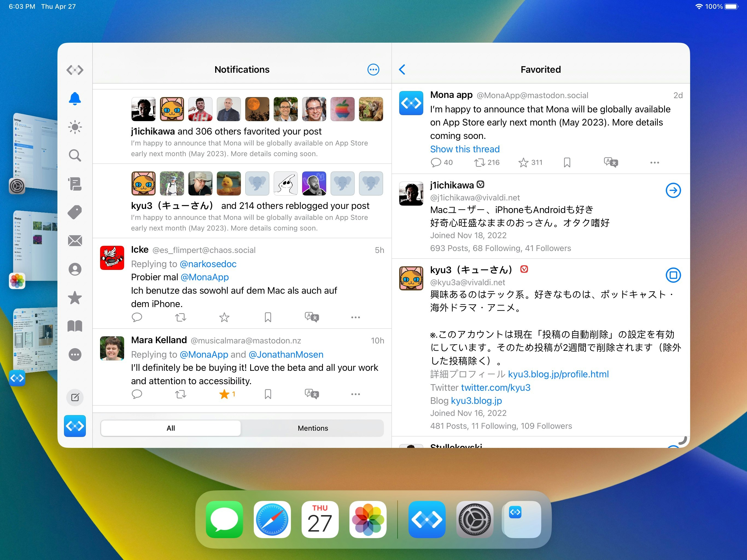Open kyu3's cat avatar in Favorited list

(x=411, y=278)
